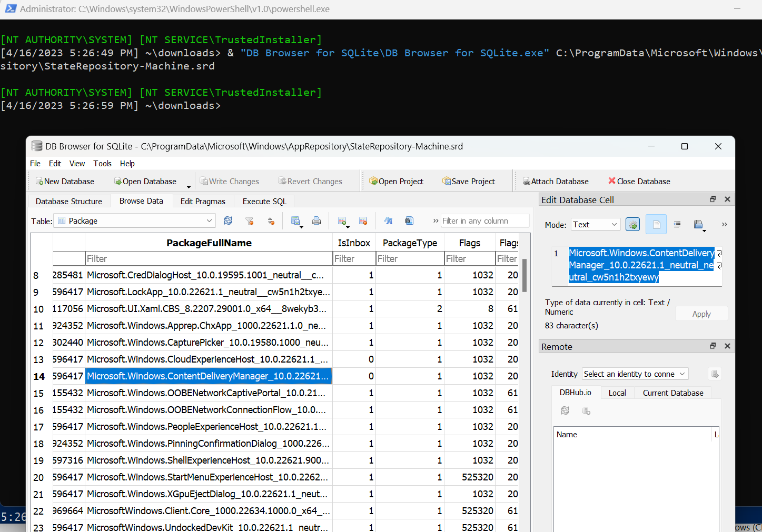Viewport: 762px width, 532px height.
Task: Switch to Edit Pragmas tab
Action: (x=203, y=202)
